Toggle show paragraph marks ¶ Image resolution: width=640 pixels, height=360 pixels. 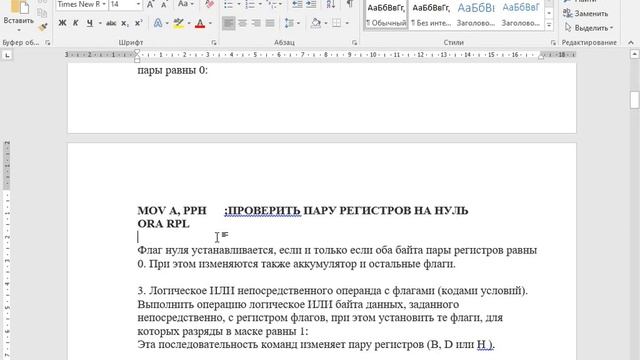[350, 4]
